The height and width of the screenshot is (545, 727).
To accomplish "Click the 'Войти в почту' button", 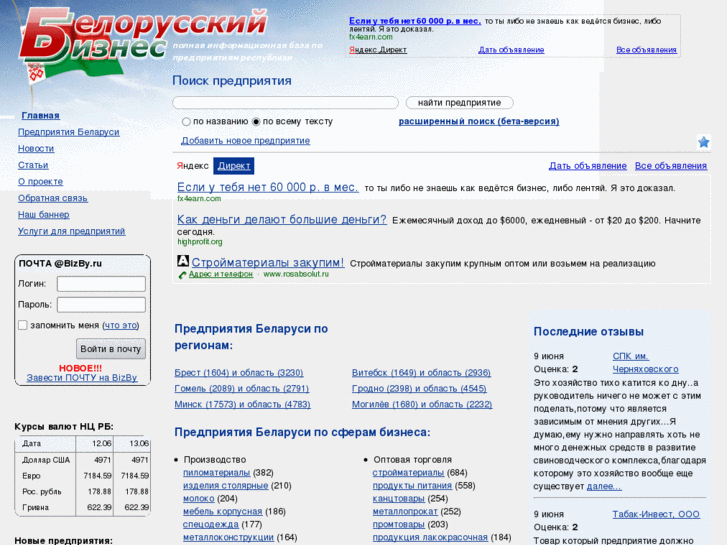I will click(111, 349).
